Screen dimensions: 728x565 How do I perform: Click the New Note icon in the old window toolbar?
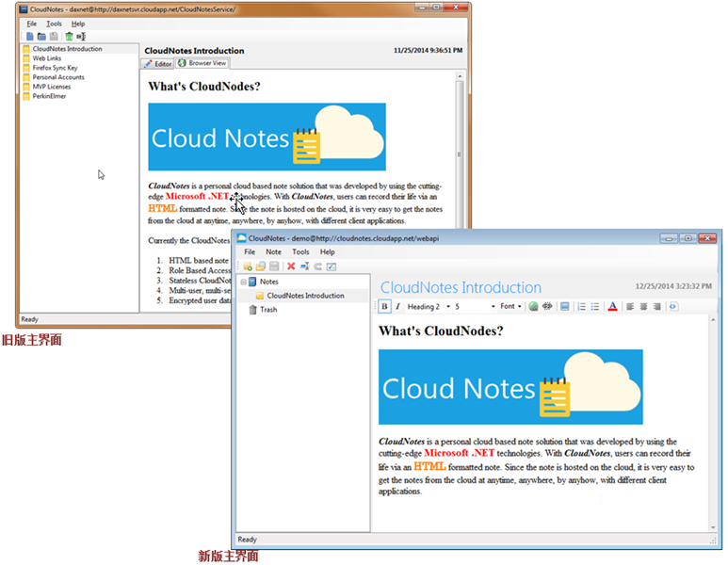(30, 36)
